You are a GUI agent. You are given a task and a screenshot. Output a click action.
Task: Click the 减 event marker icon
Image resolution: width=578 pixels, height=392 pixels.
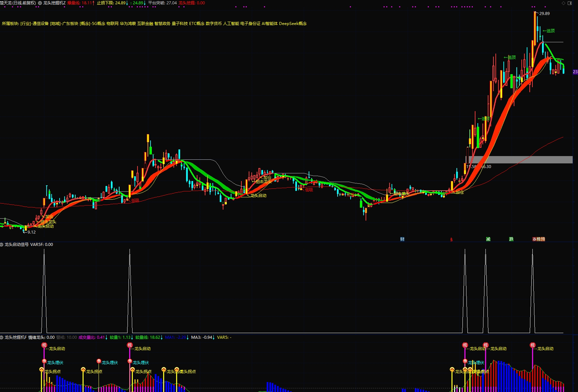(x=488, y=239)
